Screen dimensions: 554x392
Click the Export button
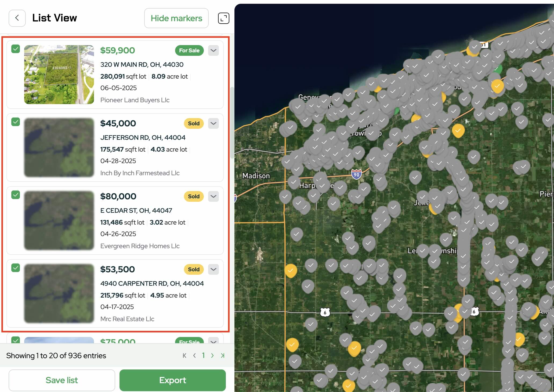pos(172,380)
